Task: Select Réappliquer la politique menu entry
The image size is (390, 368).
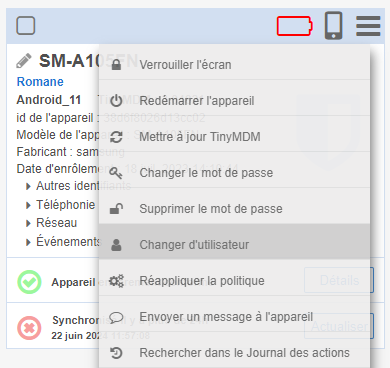Action: pos(234,281)
